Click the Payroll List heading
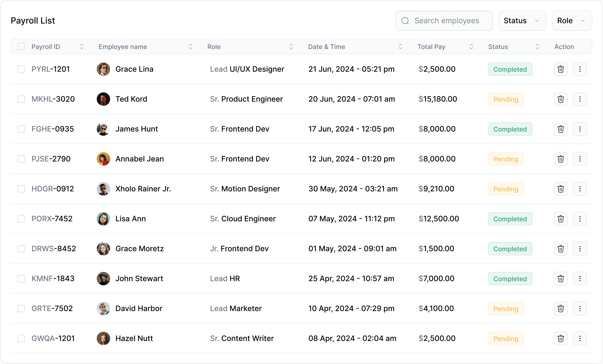 [x=34, y=20]
